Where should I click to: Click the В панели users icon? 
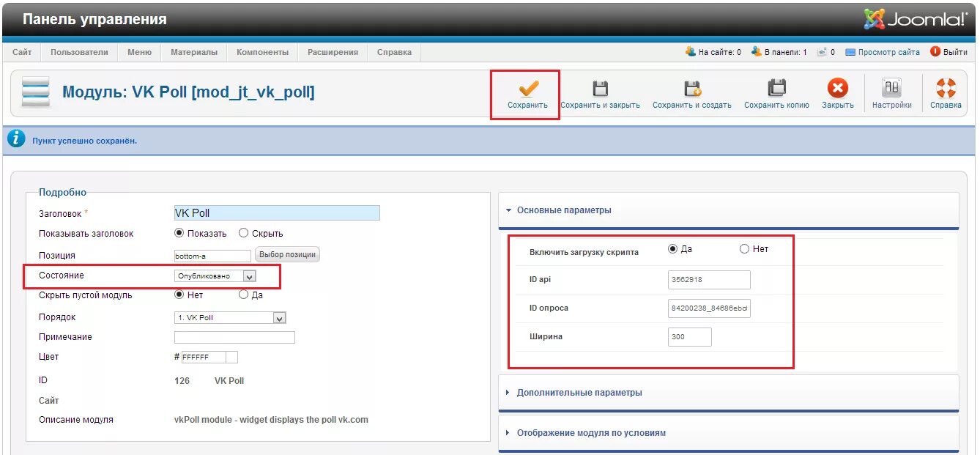pyautogui.click(x=756, y=52)
